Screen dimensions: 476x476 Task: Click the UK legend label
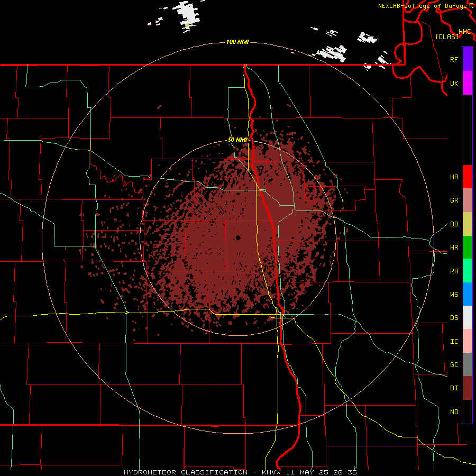(454, 83)
